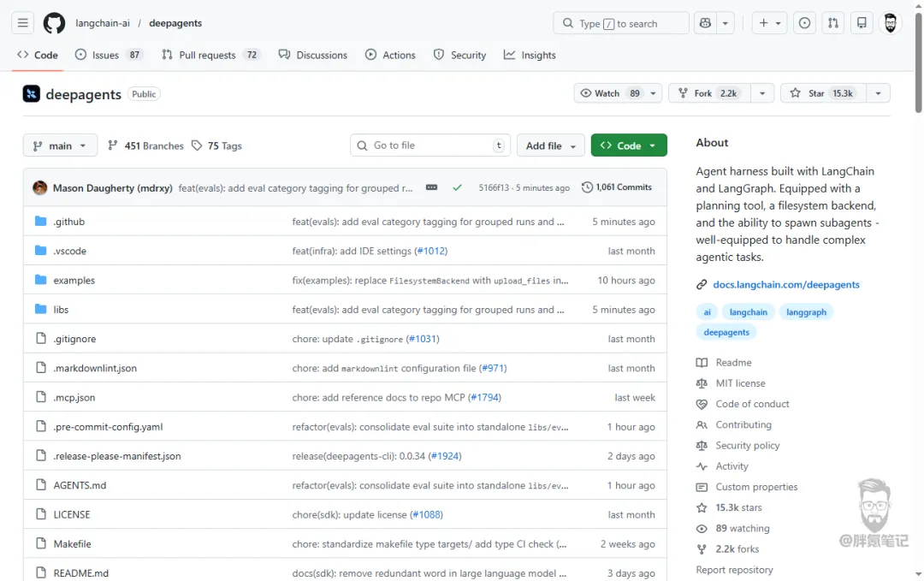924x581 pixels.
Task: Open the libs folder icon
Action: 41,309
